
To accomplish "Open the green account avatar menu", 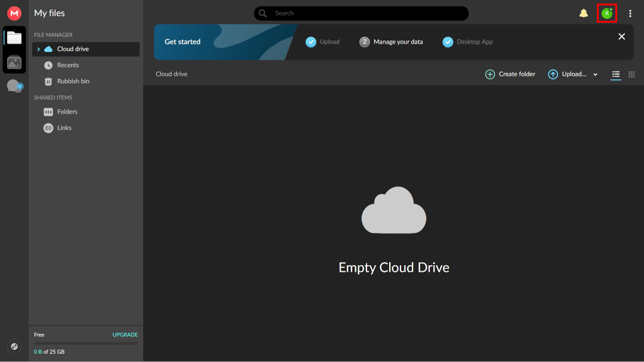I will (606, 13).
